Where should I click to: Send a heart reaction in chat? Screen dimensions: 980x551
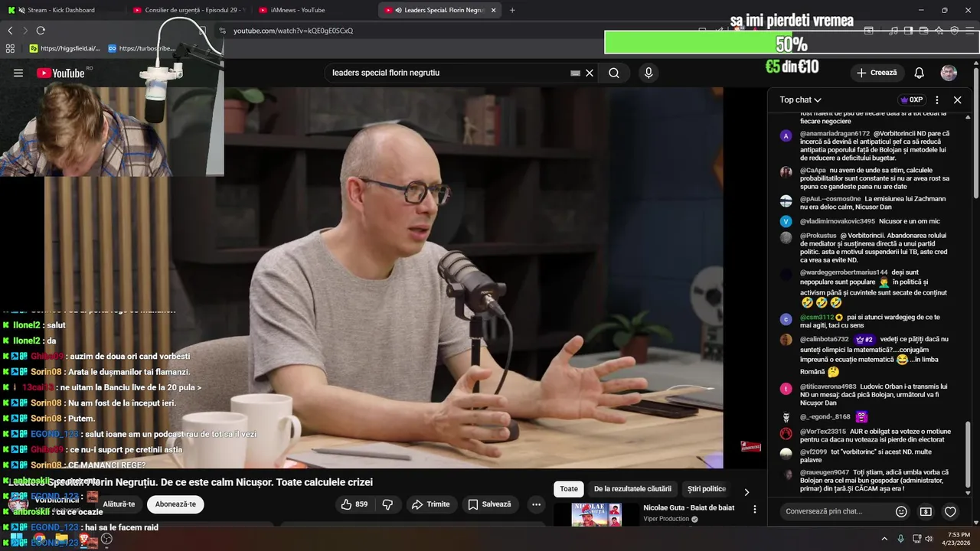click(950, 511)
